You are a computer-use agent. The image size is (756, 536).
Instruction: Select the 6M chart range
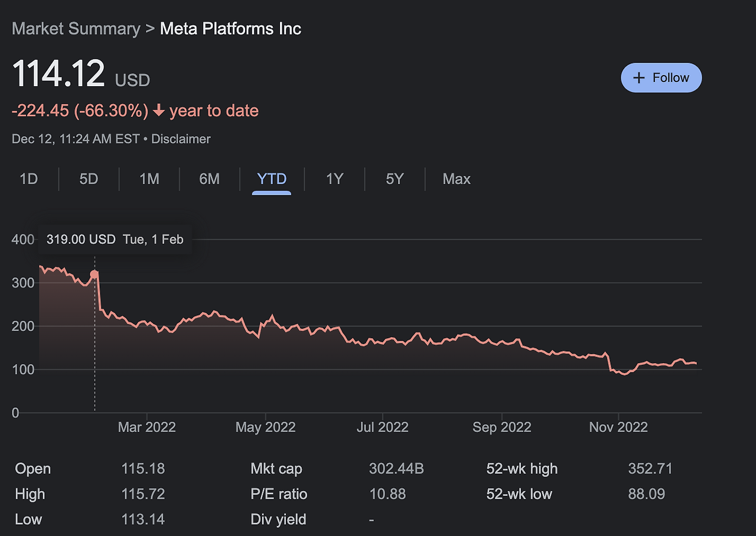(x=209, y=179)
